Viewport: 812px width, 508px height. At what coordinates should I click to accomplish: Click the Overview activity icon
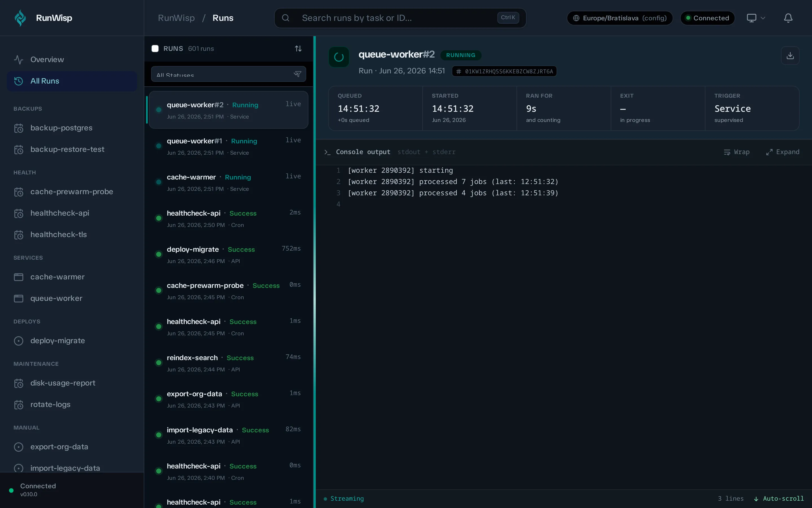point(19,60)
